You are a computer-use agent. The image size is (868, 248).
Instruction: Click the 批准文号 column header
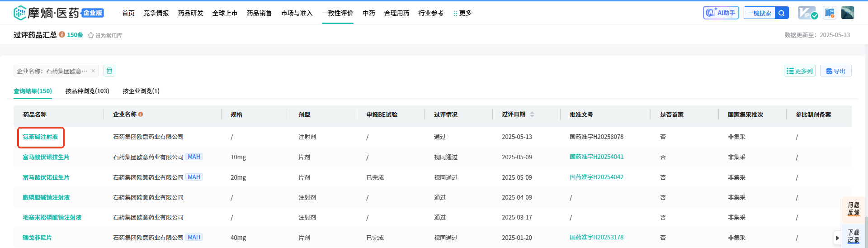point(581,114)
